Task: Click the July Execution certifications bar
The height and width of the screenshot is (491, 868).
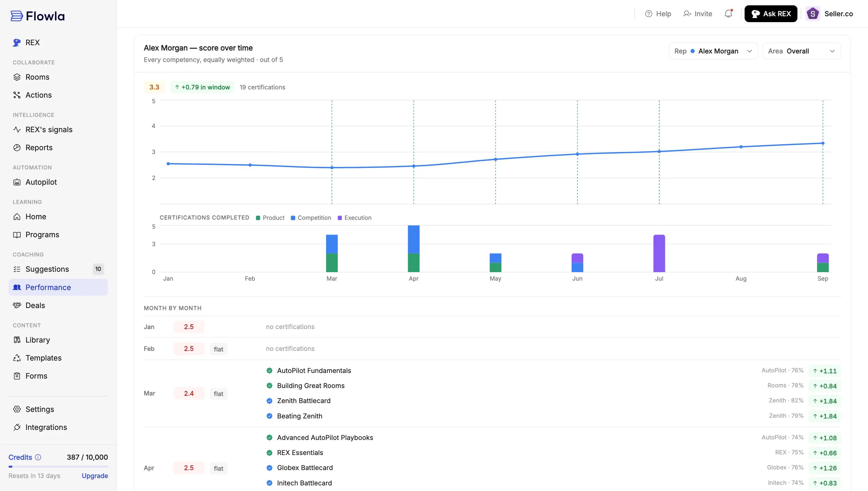Action: click(x=659, y=253)
